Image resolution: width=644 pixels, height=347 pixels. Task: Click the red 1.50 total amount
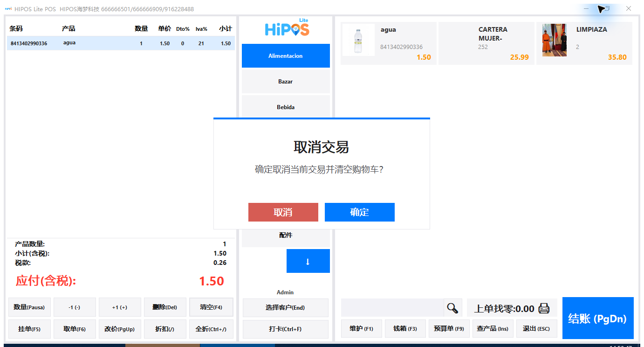pos(212,281)
